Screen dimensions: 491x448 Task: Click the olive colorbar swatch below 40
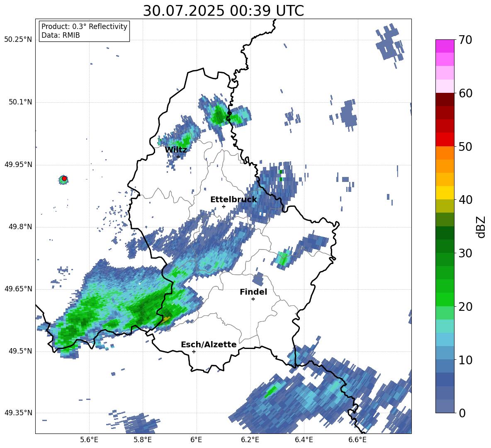click(x=445, y=206)
